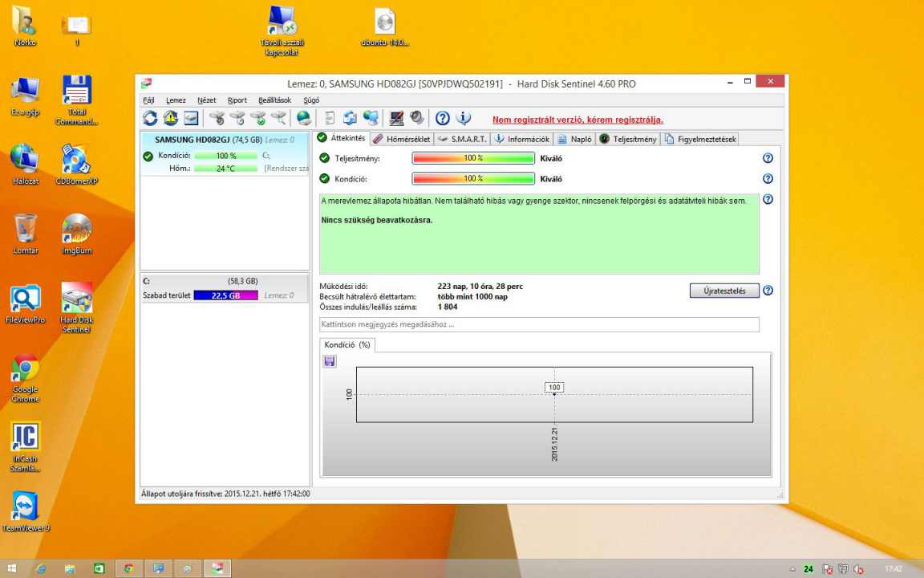Select the Hálózat desktop icon

tap(26, 165)
